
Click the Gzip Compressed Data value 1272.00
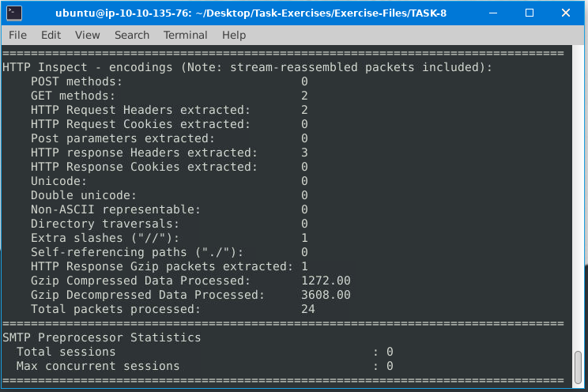pyautogui.click(x=326, y=281)
